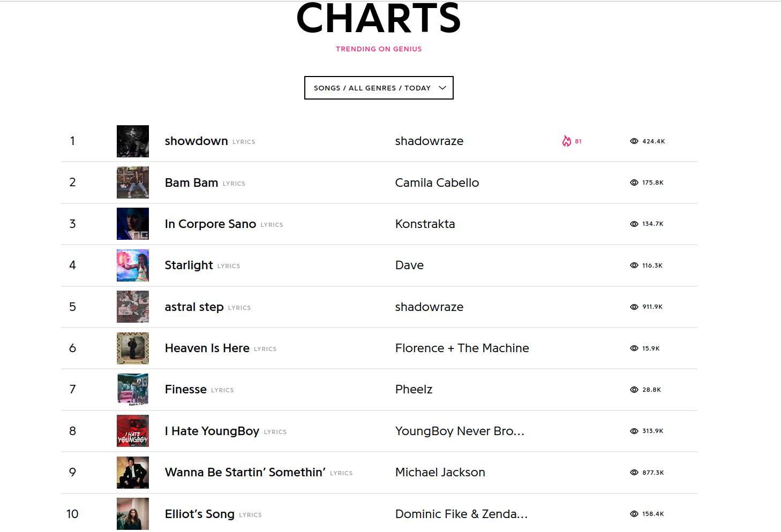
Task: Click the eye views icon for Bam Bam
Action: (634, 183)
